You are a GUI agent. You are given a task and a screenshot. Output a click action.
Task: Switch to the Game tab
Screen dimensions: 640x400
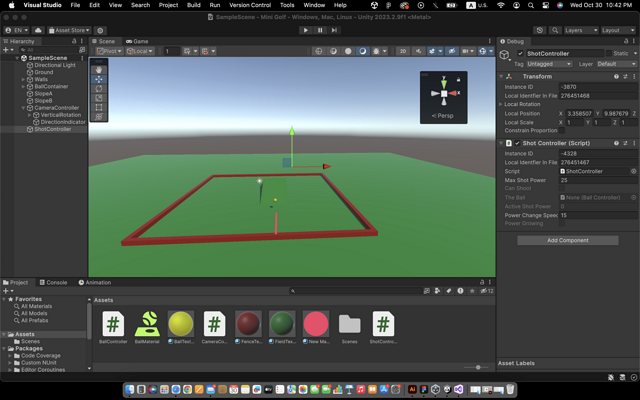[137, 41]
